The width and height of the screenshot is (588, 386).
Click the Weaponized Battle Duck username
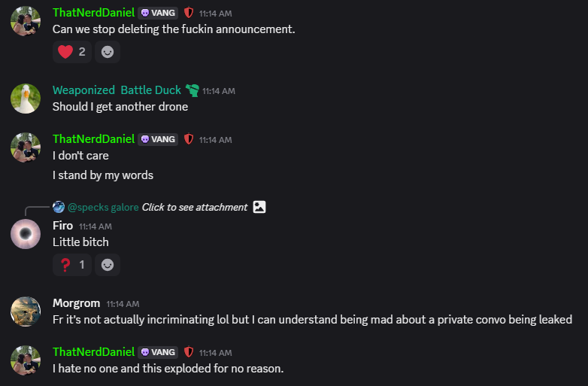117,90
